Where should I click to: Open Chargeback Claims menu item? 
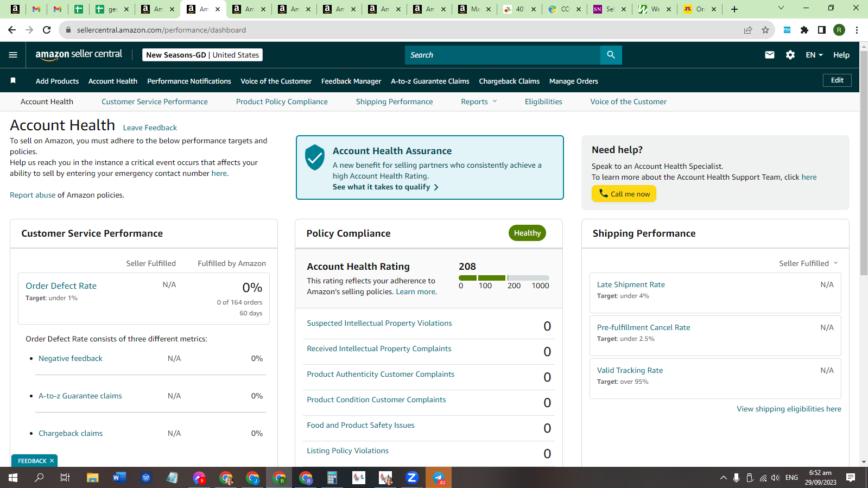tap(509, 81)
